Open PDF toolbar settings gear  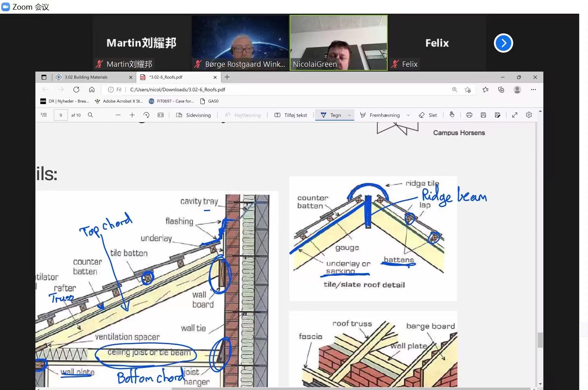(x=529, y=115)
